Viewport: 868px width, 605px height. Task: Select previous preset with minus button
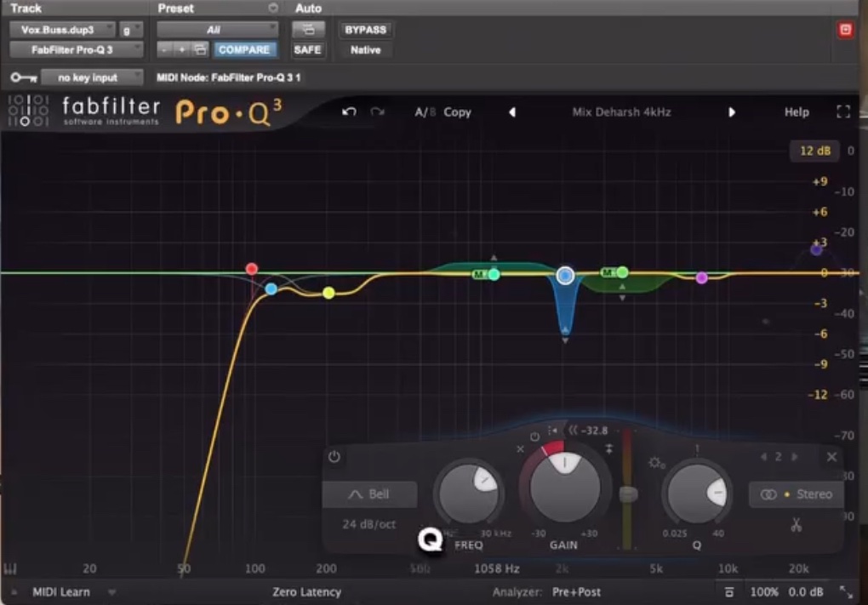tap(164, 50)
